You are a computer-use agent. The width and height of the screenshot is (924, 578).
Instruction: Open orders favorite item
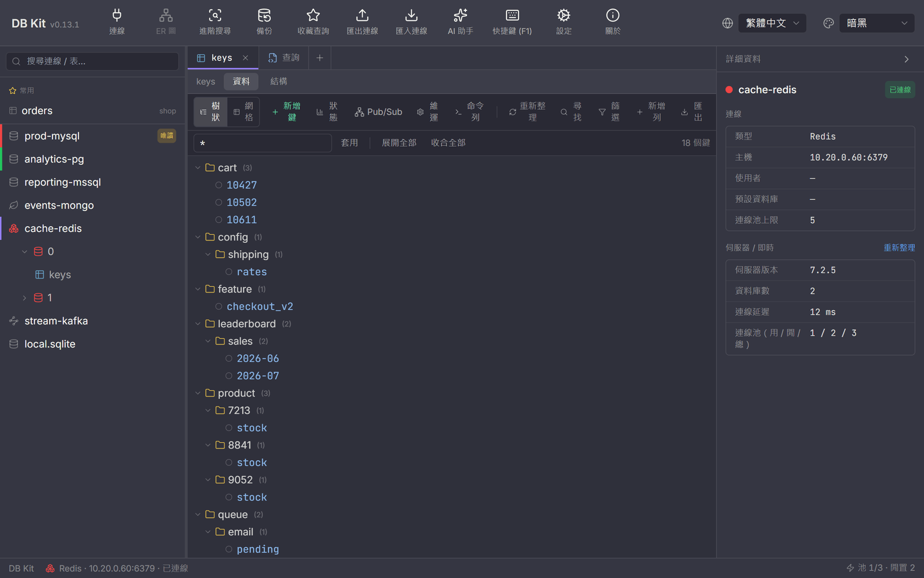[93, 110]
